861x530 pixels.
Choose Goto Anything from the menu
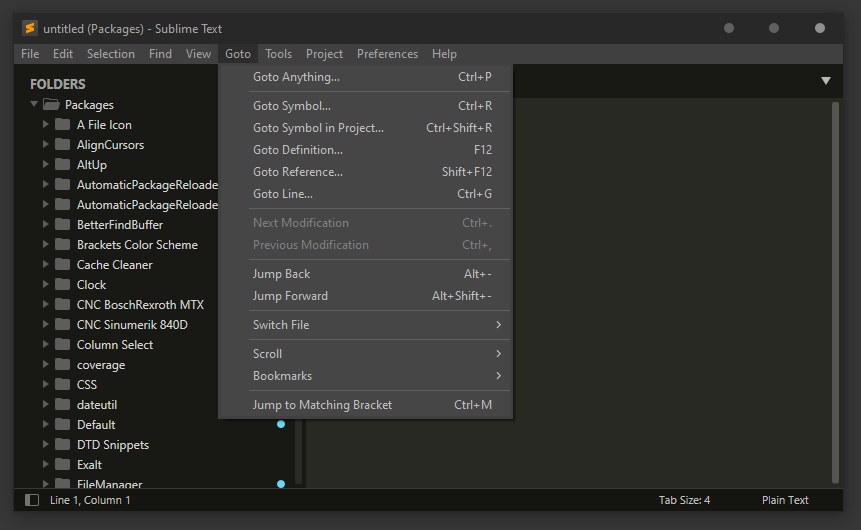(x=296, y=77)
